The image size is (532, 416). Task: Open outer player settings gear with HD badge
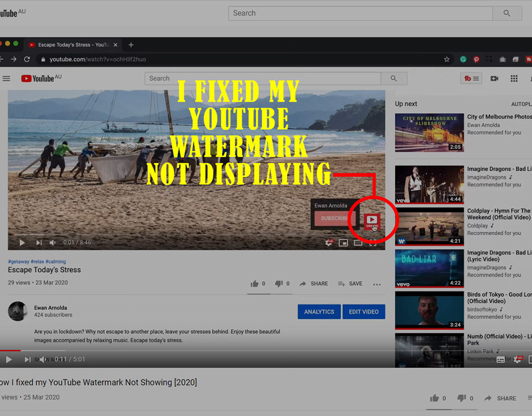click(518, 359)
